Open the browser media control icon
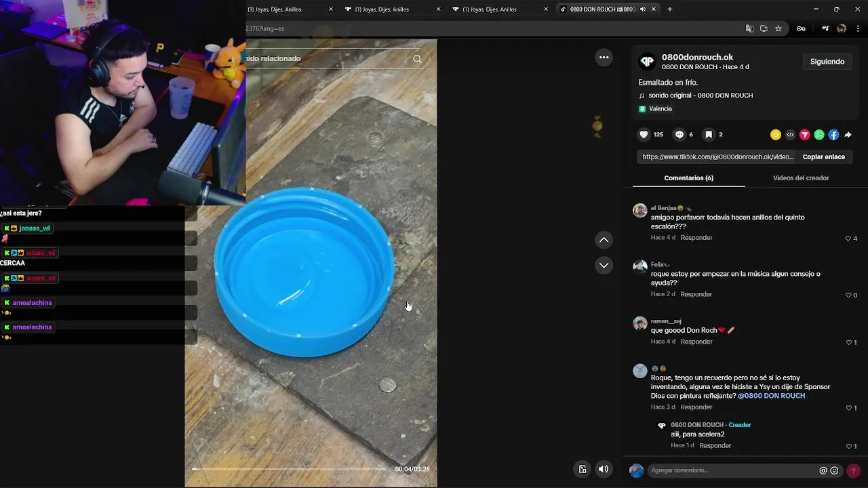This screenshot has width=868, height=488. point(825,28)
